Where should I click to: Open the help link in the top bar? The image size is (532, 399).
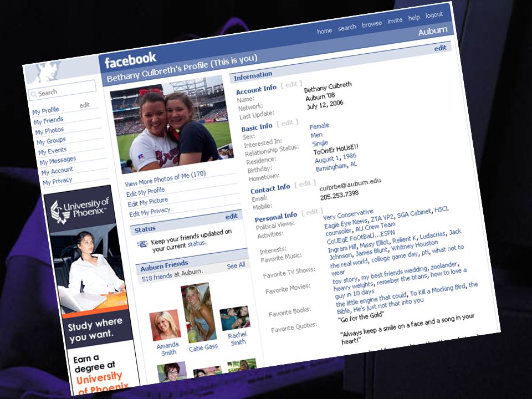(x=414, y=18)
